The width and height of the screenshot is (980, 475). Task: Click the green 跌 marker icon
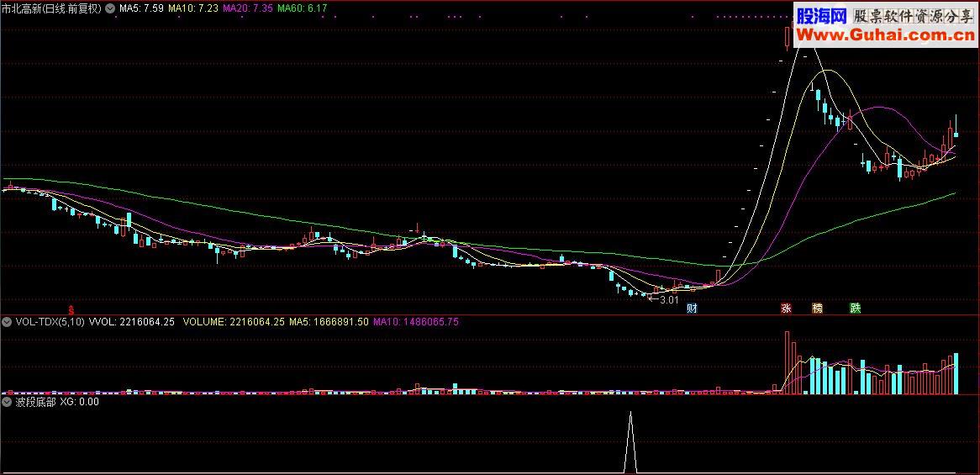point(855,309)
